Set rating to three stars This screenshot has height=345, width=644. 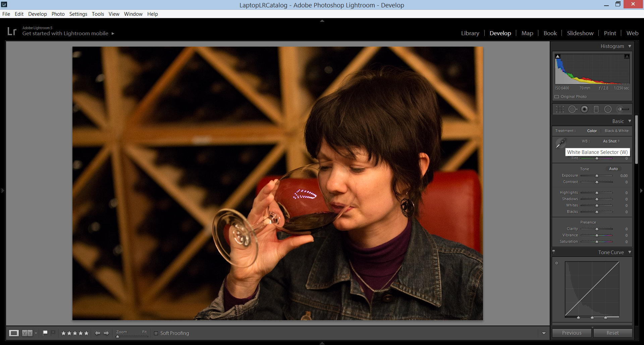point(75,333)
